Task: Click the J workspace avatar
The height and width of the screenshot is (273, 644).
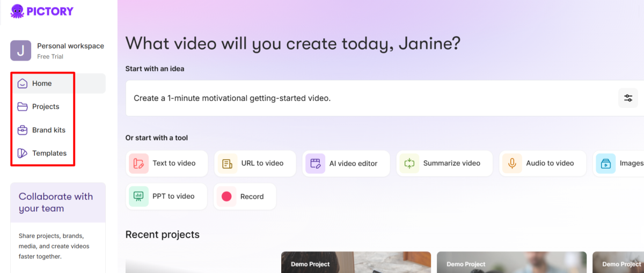Action: [x=21, y=51]
